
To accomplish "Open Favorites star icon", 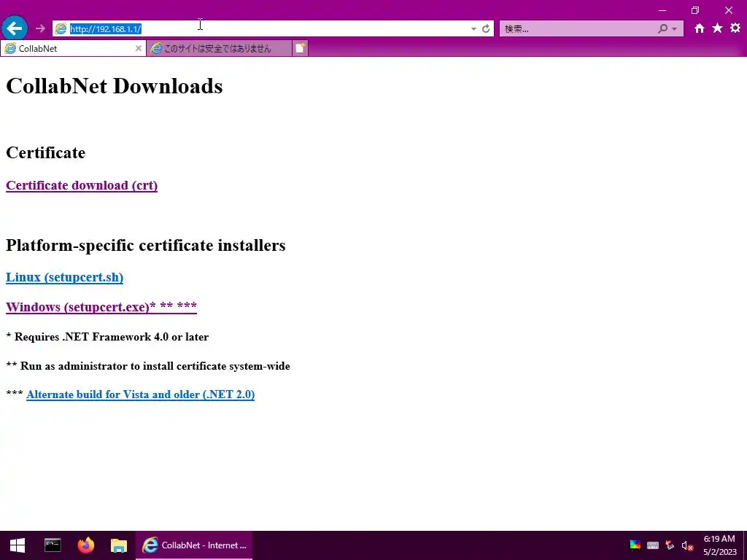I will [717, 28].
